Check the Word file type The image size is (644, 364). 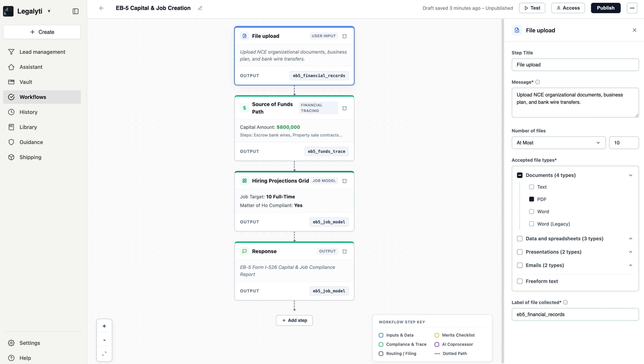click(532, 212)
